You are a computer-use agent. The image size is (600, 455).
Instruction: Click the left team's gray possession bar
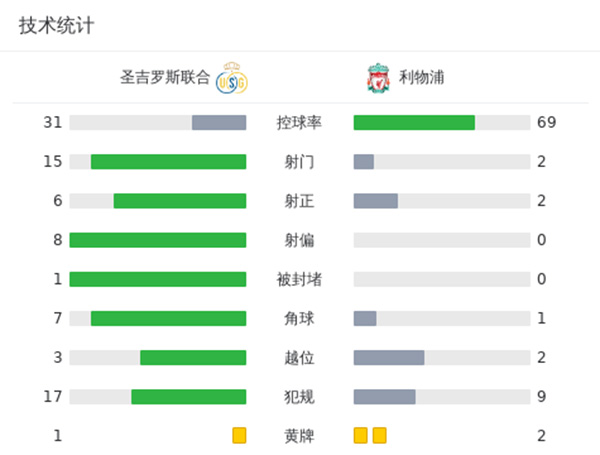tap(219, 122)
